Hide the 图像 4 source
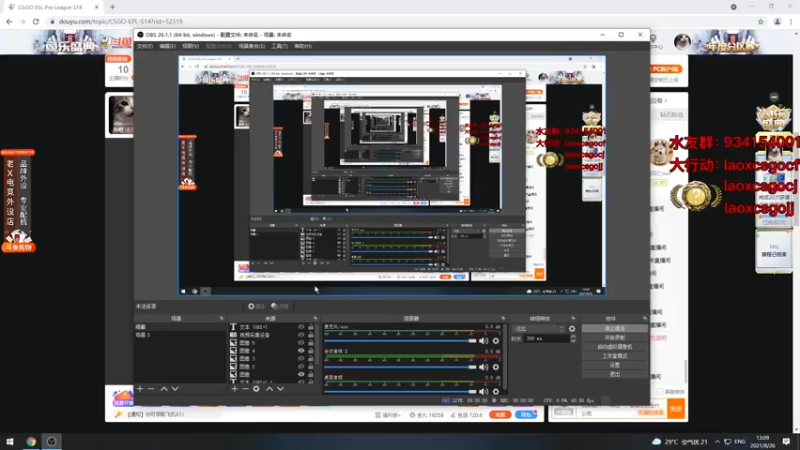The width and height of the screenshot is (800, 450). [301, 351]
